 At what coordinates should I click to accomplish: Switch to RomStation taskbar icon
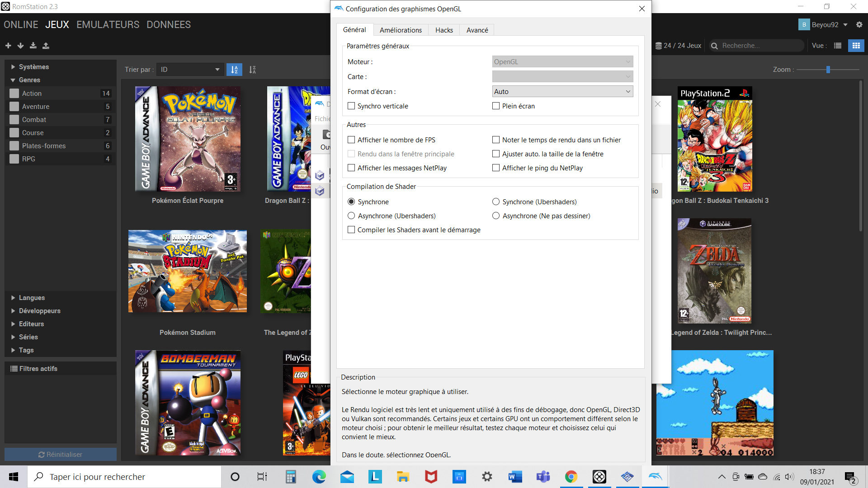[599, 477]
